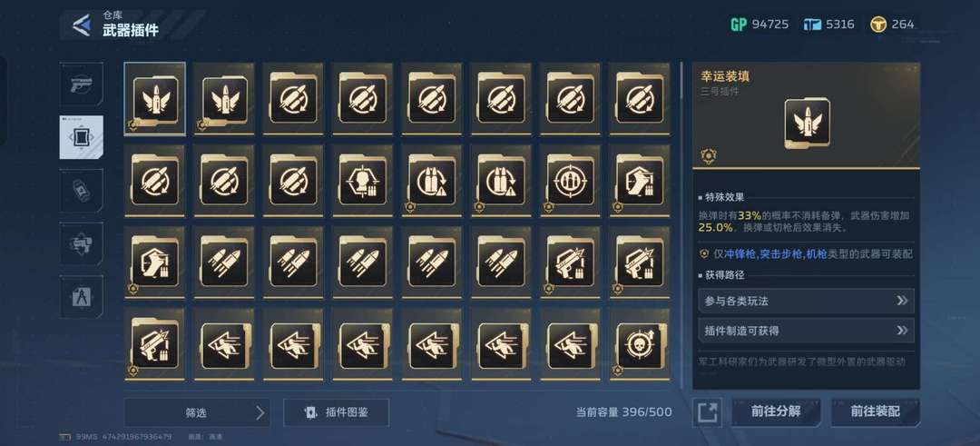Open 插件图鉴 plugin catalog
The height and width of the screenshot is (446, 980).
(x=337, y=413)
